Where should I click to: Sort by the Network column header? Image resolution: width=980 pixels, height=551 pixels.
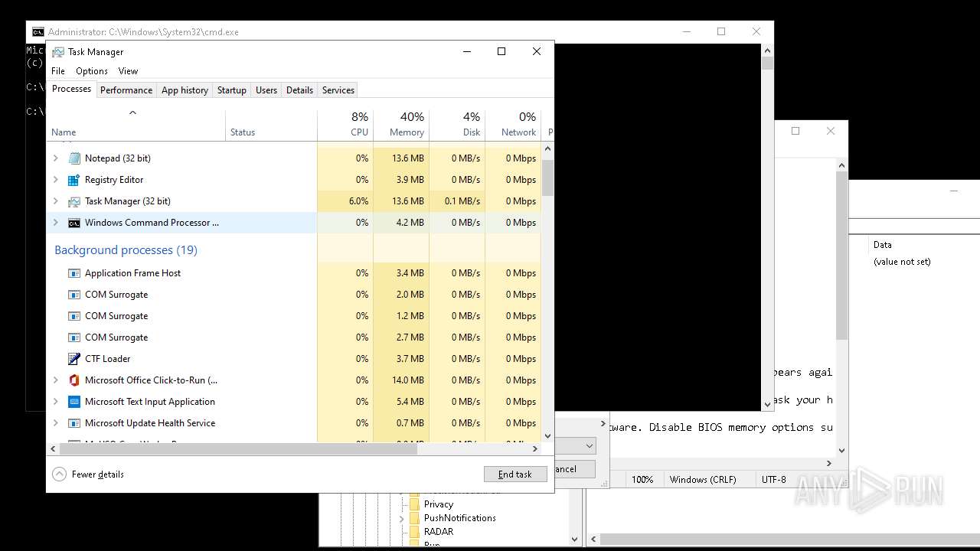[513, 126]
